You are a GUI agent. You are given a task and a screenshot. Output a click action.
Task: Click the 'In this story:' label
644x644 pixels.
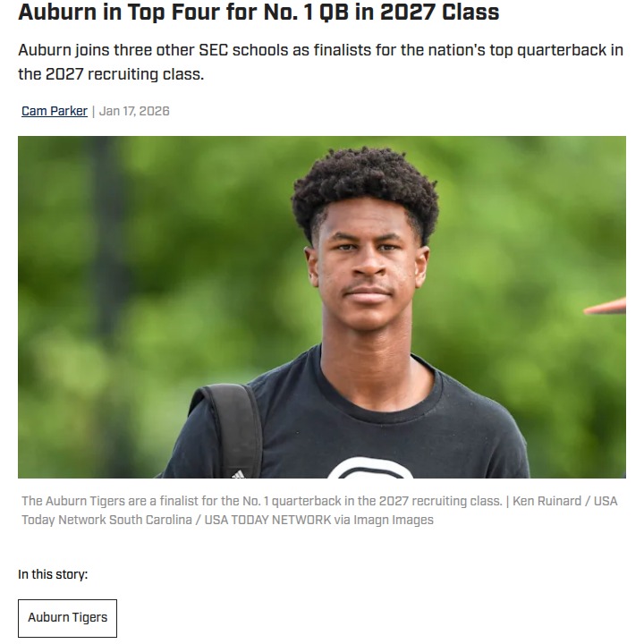tap(53, 573)
